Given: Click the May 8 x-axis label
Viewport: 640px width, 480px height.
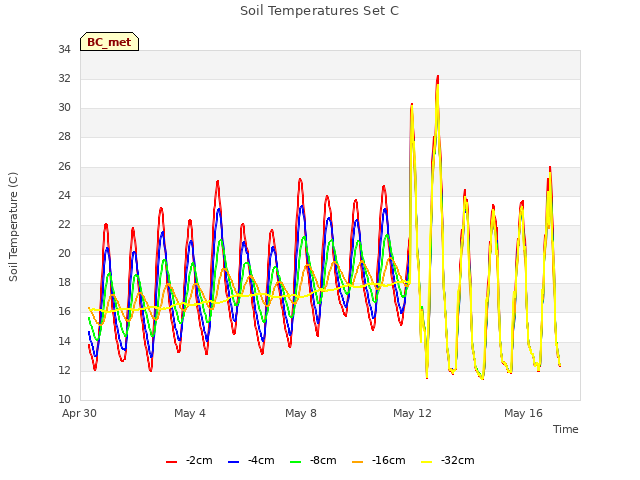Looking at the screenshot, I should pyautogui.click(x=301, y=413).
